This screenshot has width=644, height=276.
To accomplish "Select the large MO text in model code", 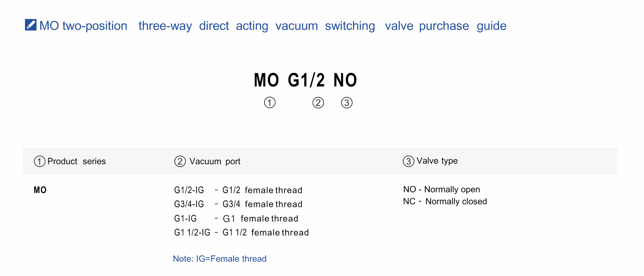I will point(266,80).
